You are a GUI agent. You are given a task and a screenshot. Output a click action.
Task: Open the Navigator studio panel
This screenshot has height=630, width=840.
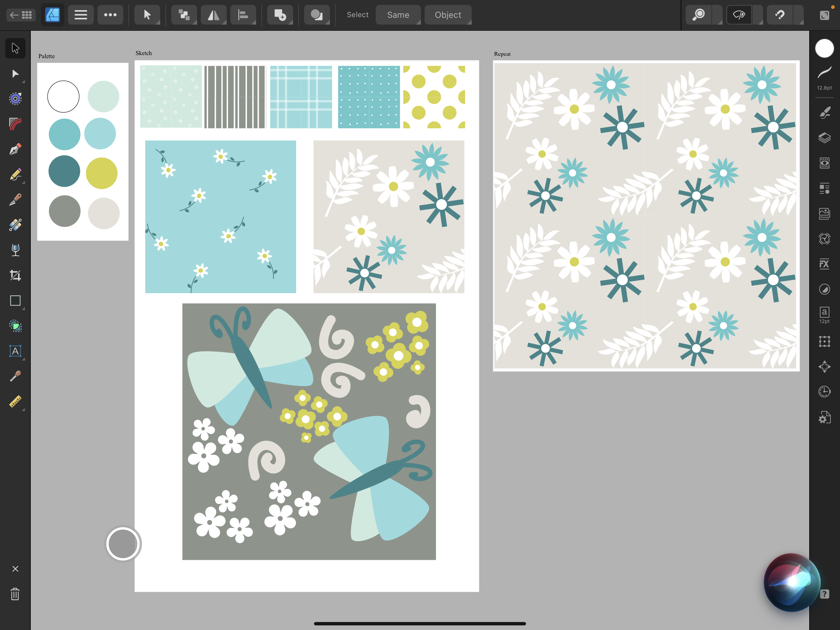click(x=824, y=367)
